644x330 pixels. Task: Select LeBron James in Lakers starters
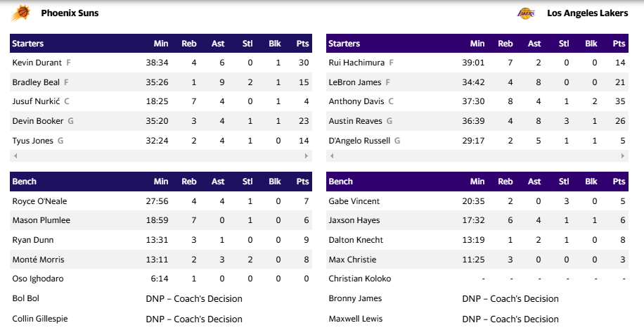pos(354,82)
